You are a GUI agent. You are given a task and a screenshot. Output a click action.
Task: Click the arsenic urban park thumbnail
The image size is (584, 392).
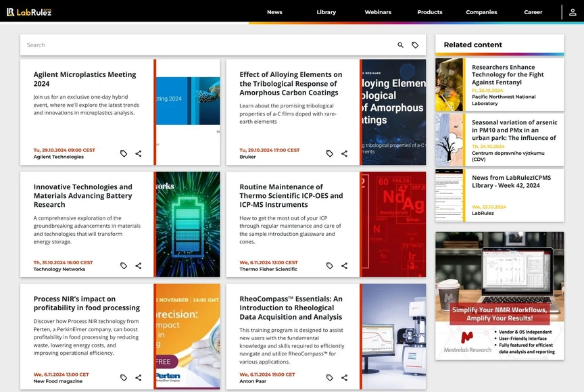point(449,140)
